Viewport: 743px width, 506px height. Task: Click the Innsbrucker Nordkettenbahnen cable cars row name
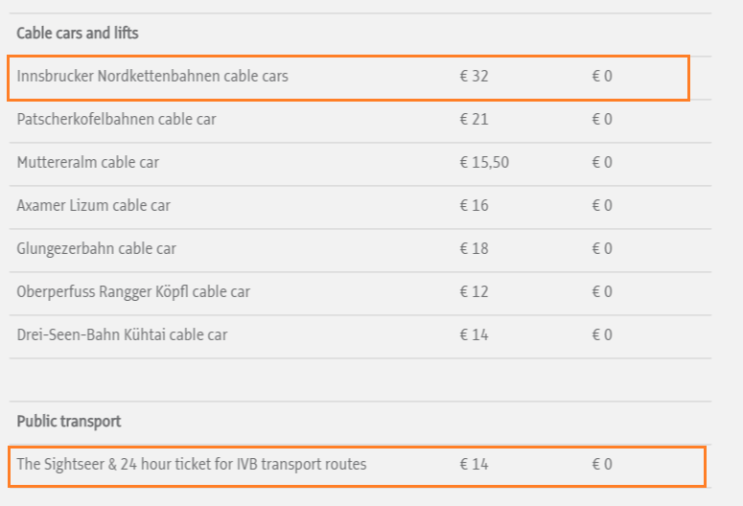pyautogui.click(x=152, y=76)
